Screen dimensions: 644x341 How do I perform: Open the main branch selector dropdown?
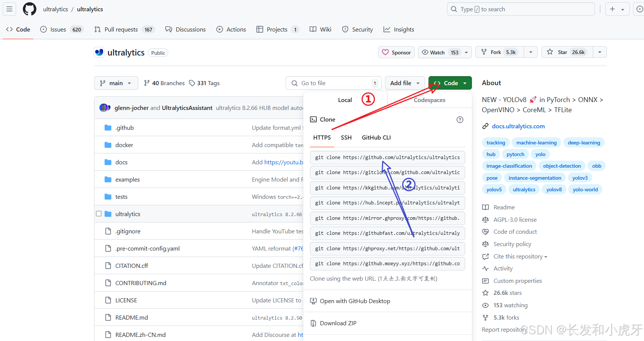click(116, 83)
